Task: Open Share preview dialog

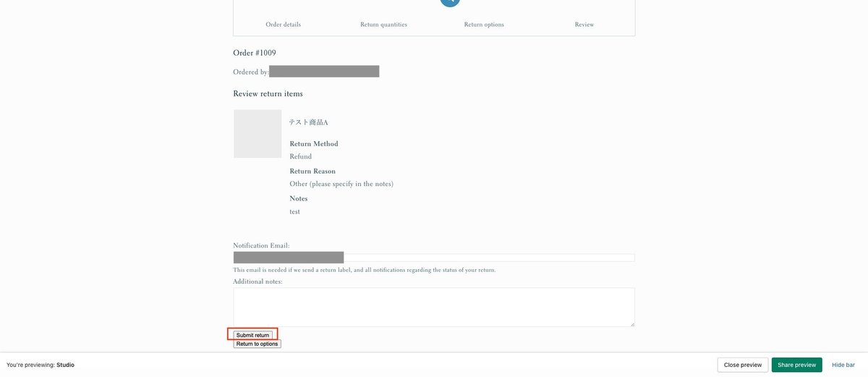Action: 796,365
